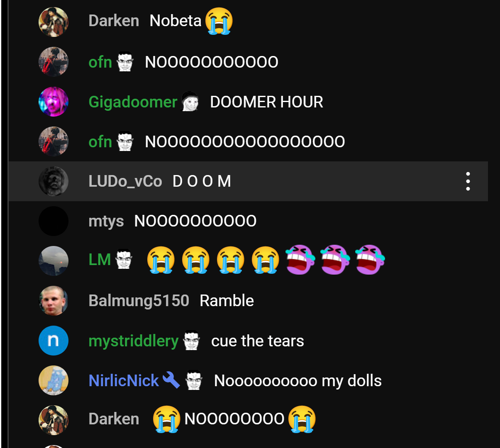Click the Balmung5150 username

click(x=139, y=301)
